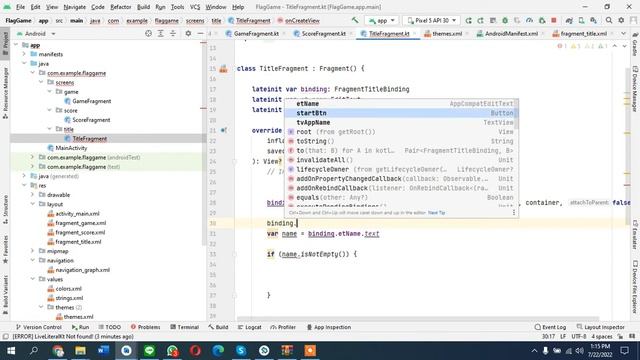This screenshot has height=360, width=640.
Task: Click the Debug app bug icon
Action: 505,20
